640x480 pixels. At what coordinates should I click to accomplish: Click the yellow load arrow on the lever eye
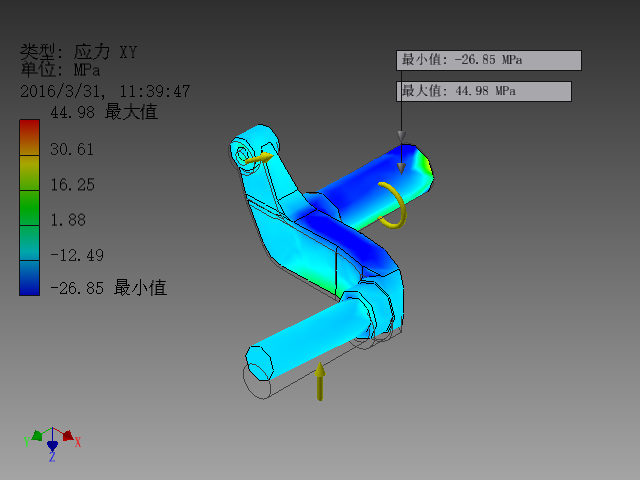[259, 158]
